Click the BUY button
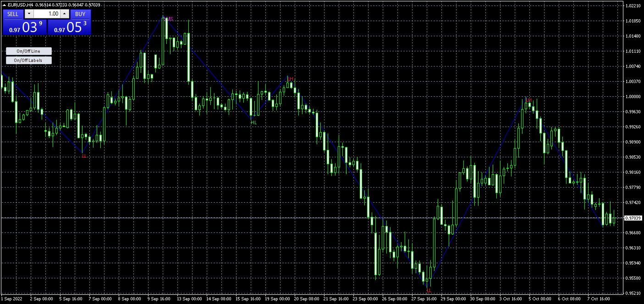Viewport: 644px width, 304px height. tap(80, 14)
